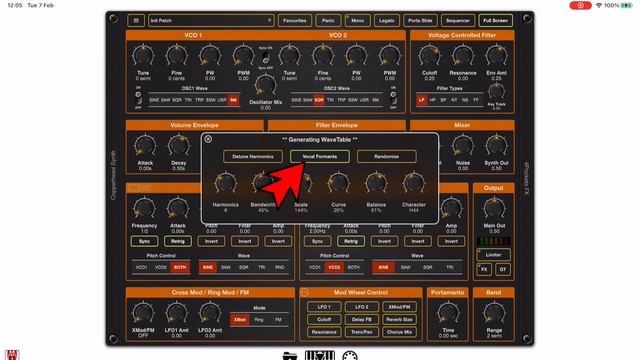Click the Volume Envelope Attack knob
The height and width of the screenshot is (360, 640).
[x=145, y=146]
